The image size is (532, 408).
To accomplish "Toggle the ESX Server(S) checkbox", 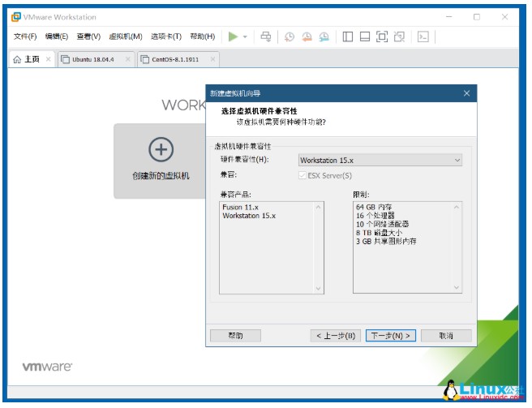I will [302, 175].
